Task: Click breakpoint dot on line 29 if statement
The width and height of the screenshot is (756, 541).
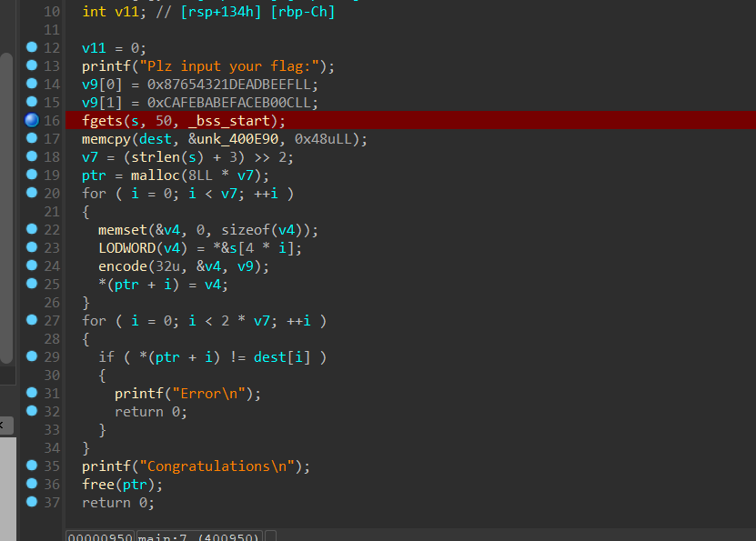Action: click(x=32, y=356)
